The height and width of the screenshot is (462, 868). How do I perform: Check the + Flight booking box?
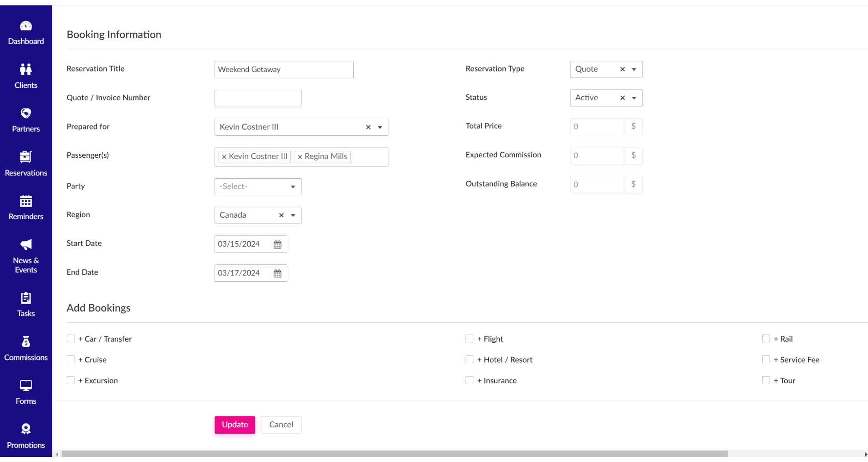point(469,338)
